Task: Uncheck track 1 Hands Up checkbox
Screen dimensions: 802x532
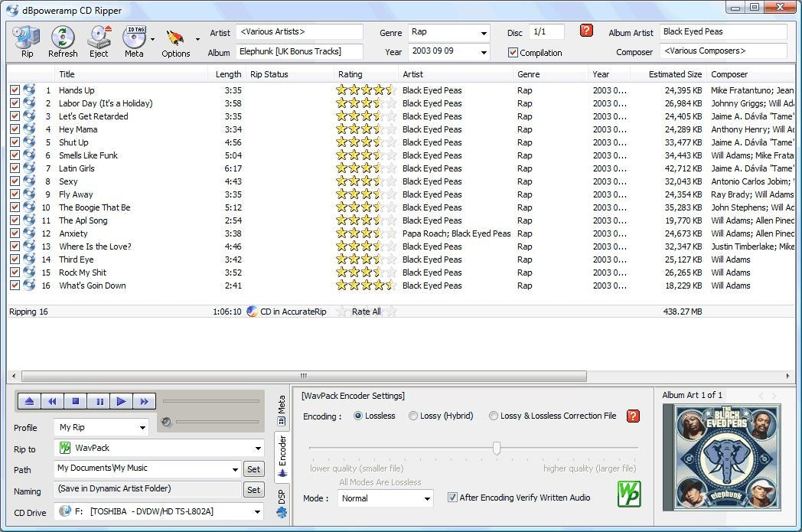Action: (15, 90)
